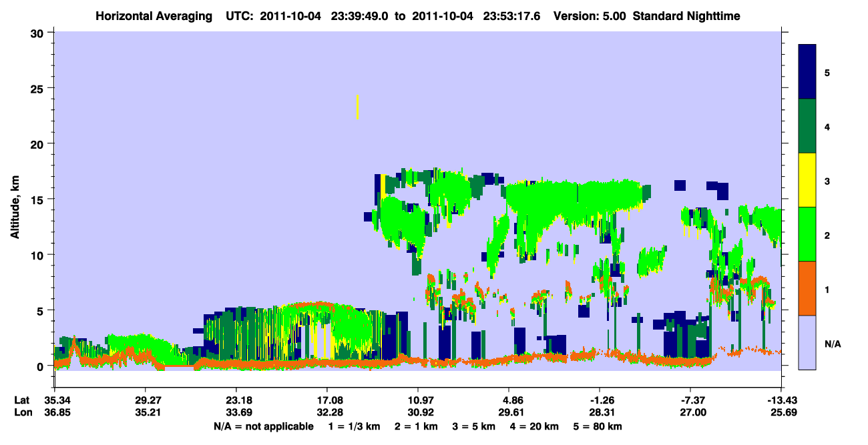Click the 'Lon' row label at bottom left
The image size is (868, 445).
[22, 413]
